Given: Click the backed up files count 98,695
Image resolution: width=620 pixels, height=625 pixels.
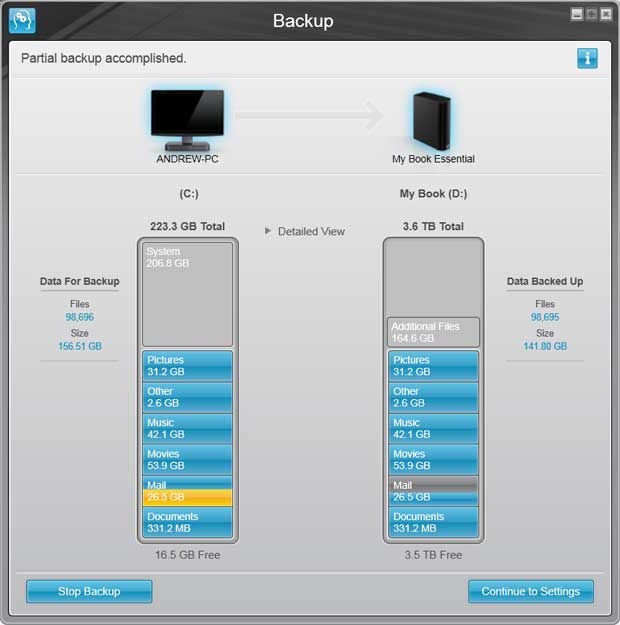Looking at the screenshot, I should coord(545,317).
